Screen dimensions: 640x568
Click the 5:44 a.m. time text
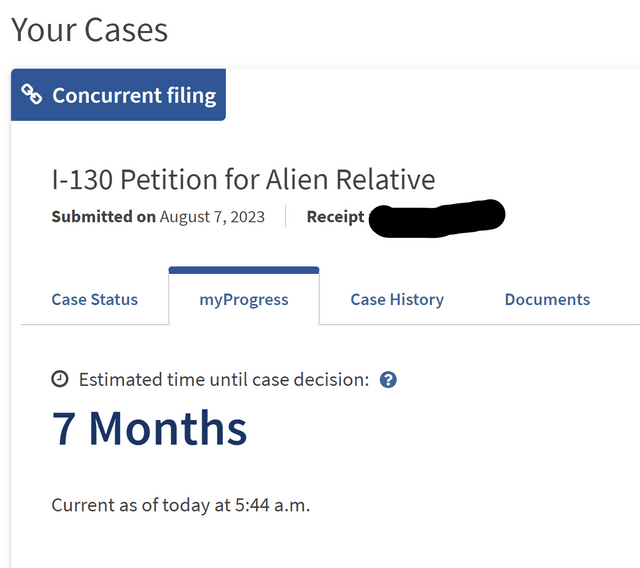[x=273, y=505]
